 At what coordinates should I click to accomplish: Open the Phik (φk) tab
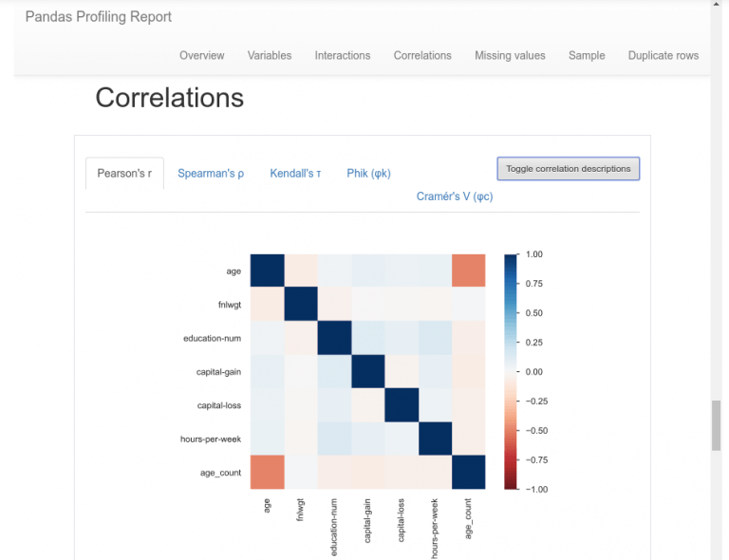(368, 174)
